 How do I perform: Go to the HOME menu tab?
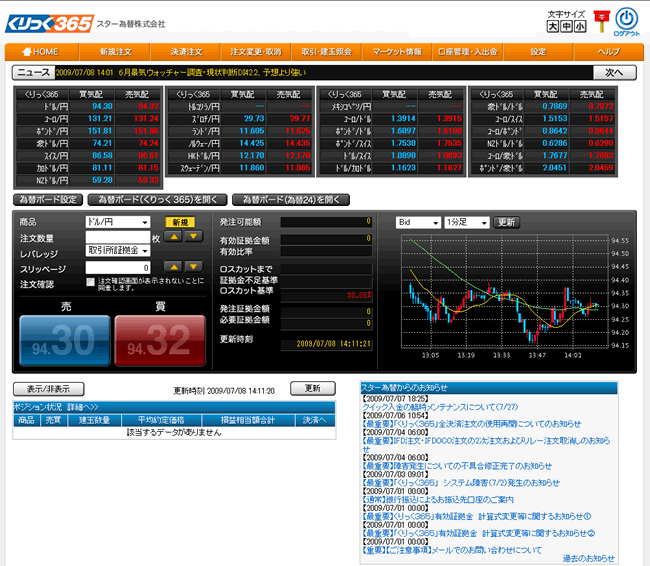click(x=42, y=52)
